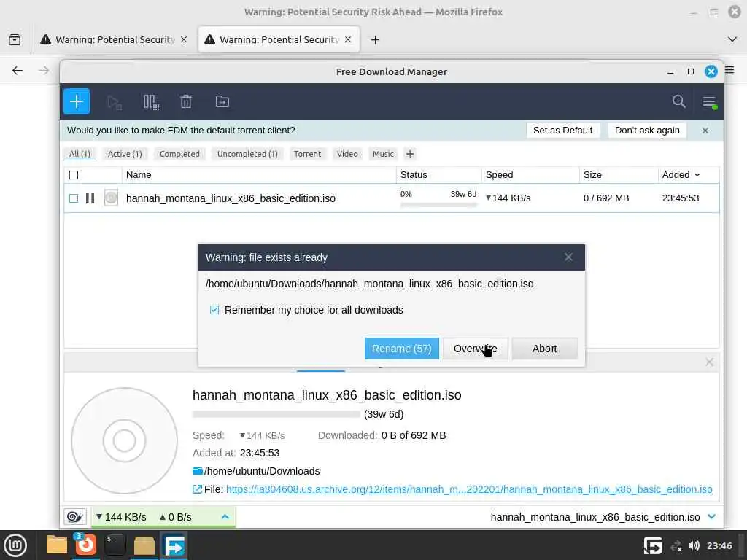The width and height of the screenshot is (747, 560).
Task: Open the archive.org file download link
Action: [469, 489]
